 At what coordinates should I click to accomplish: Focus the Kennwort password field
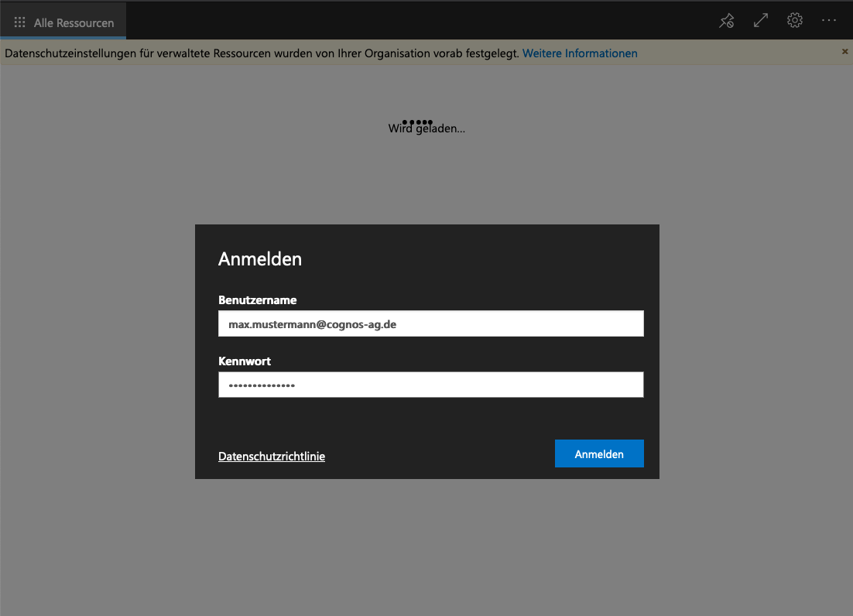point(430,385)
